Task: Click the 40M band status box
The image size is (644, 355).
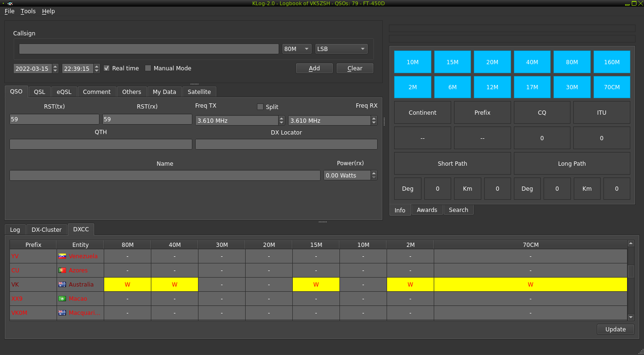Action: 532,62
